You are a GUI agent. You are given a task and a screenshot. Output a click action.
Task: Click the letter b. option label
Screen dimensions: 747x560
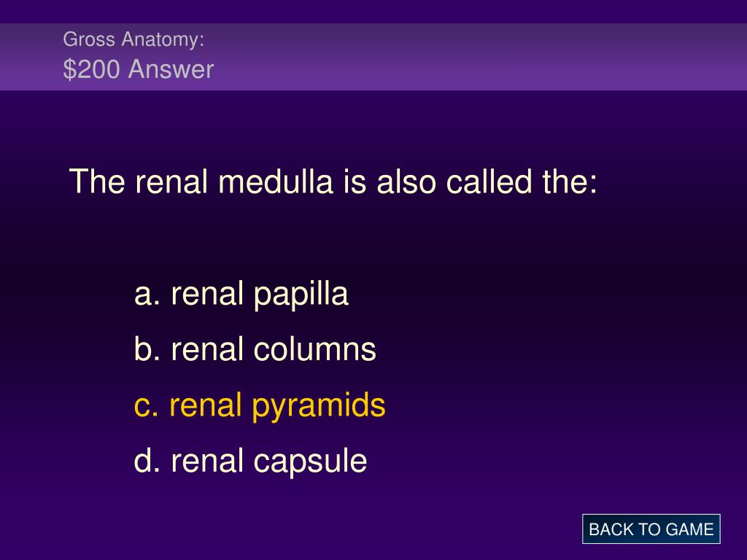pos(147,349)
